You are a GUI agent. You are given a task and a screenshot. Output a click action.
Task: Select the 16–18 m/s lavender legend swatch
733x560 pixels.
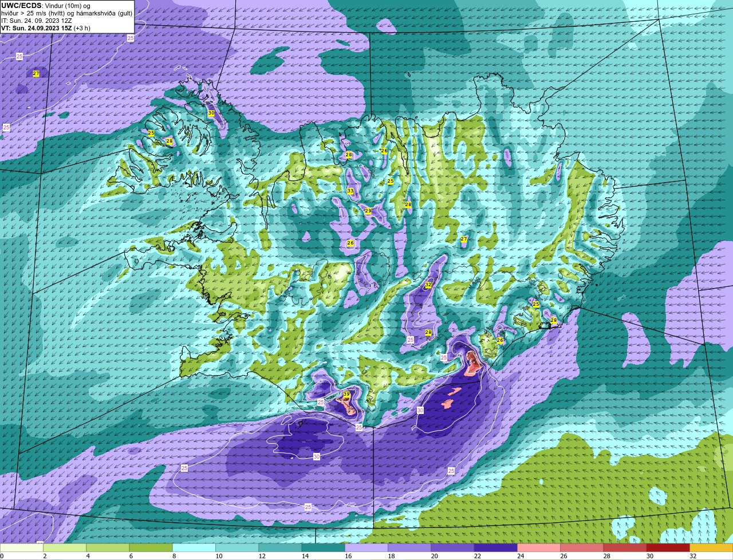pyautogui.click(x=366, y=547)
